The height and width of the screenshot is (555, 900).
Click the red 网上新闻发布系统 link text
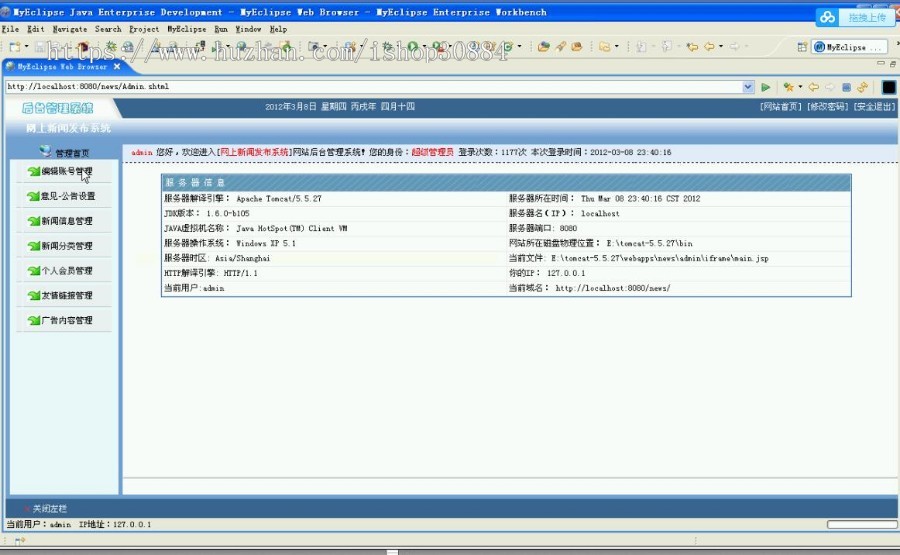pyautogui.click(x=254, y=152)
